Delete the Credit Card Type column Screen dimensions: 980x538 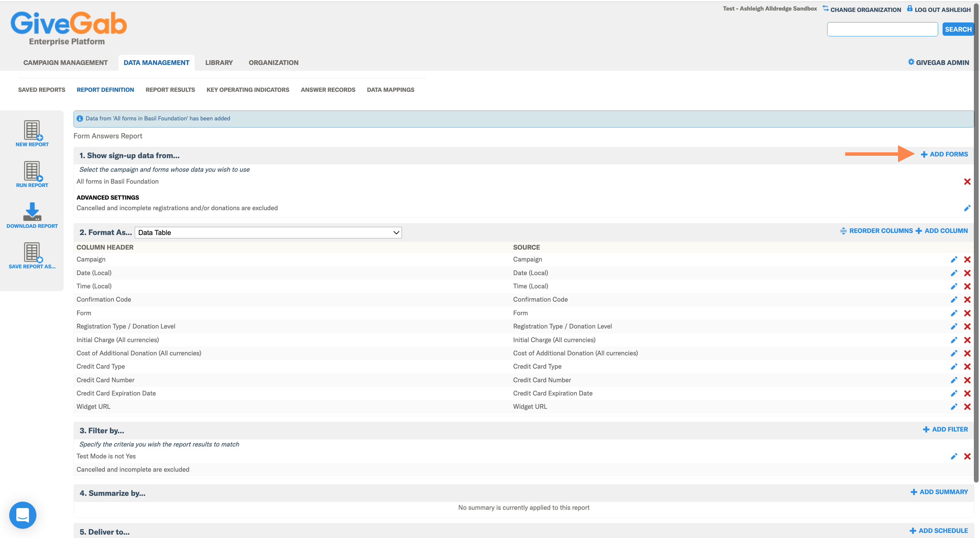[967, 367]
